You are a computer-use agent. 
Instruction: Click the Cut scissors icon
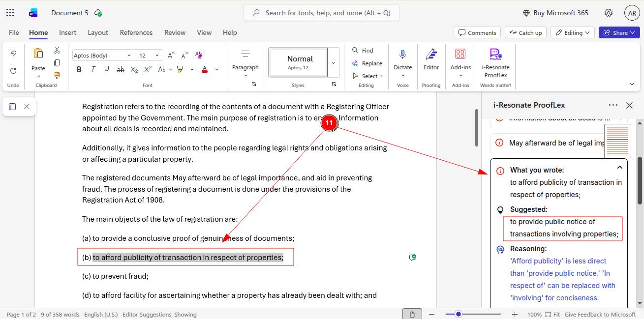(x=57, y=50)
